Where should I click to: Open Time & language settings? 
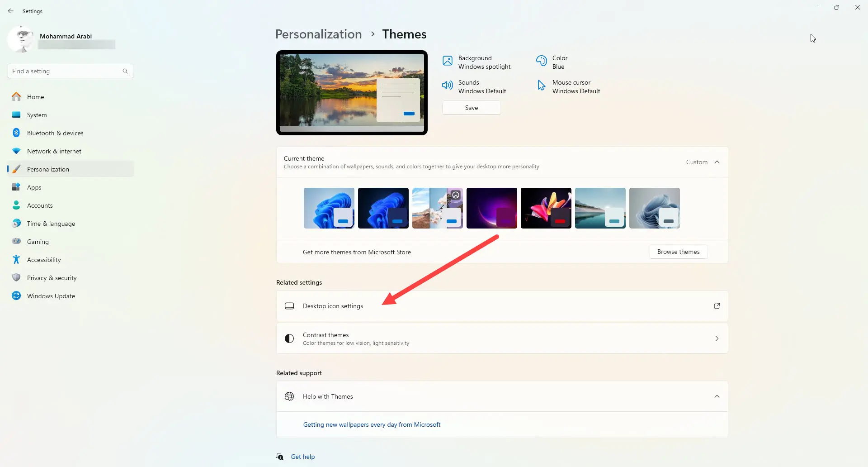click(71, 224)
